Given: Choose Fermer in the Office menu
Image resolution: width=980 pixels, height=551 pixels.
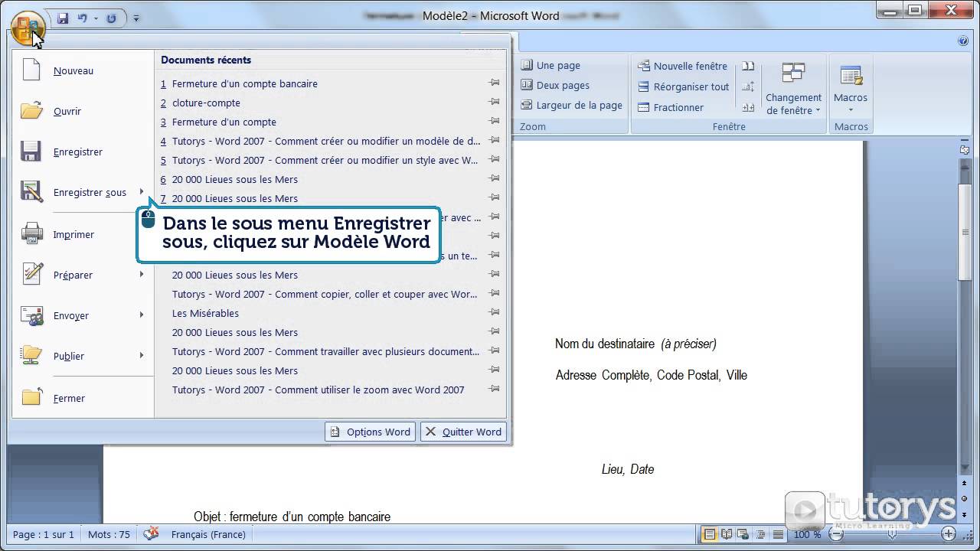Looking at the screenshot, I should click(83, 398).
